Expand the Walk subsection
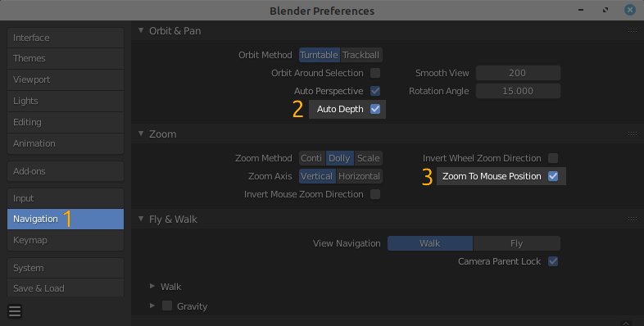 152,286
